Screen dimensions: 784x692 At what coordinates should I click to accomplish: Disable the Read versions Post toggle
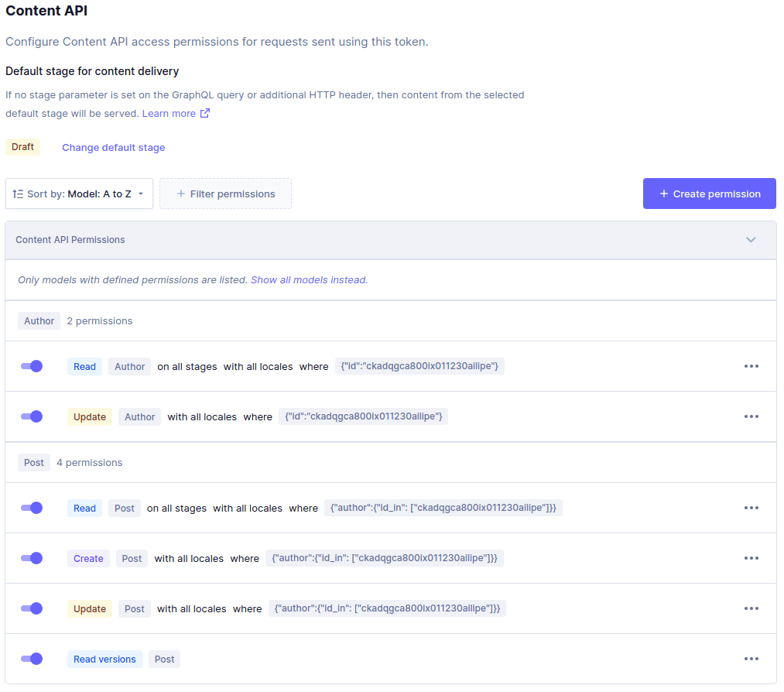pos(32,659)
